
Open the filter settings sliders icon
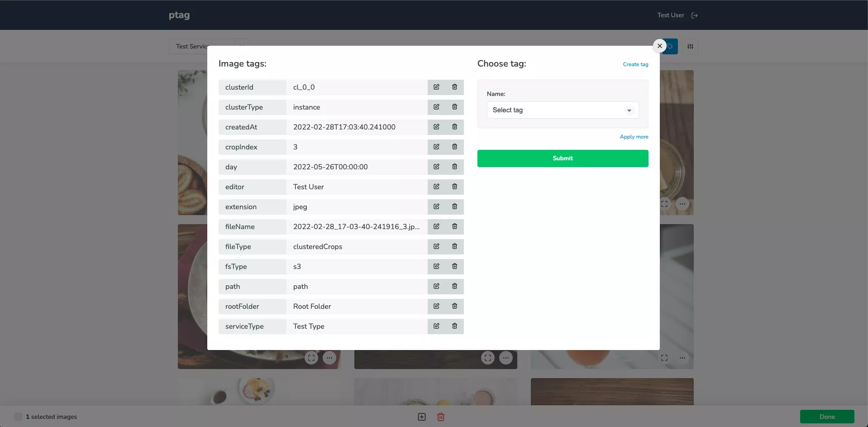[x=690, y=46]
